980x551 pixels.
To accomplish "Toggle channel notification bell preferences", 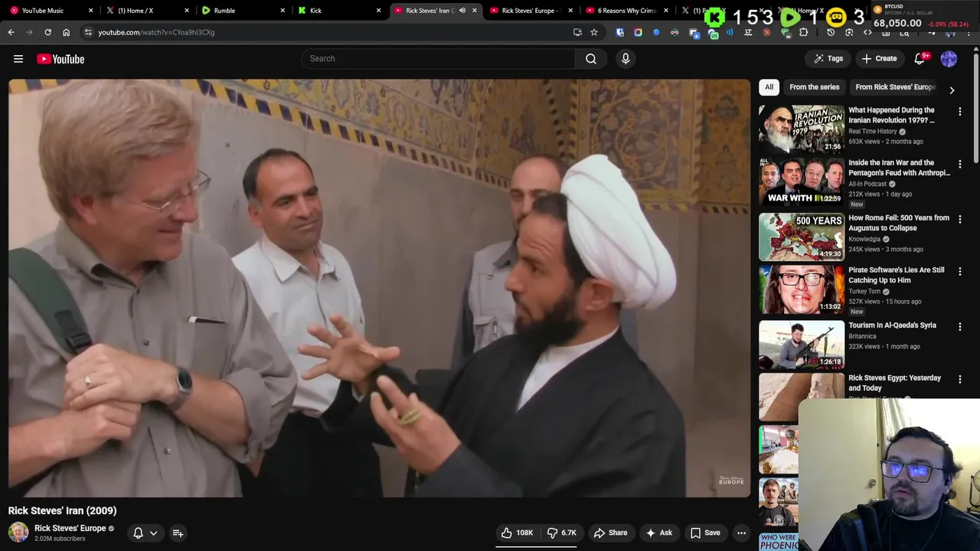I will point(145,533).
